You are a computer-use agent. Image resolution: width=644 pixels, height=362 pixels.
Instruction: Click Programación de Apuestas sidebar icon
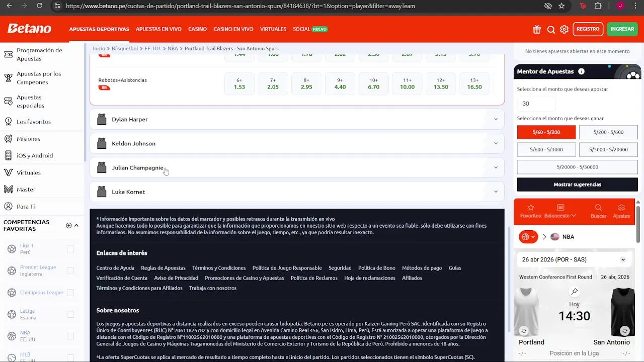[x=8, y=54]
